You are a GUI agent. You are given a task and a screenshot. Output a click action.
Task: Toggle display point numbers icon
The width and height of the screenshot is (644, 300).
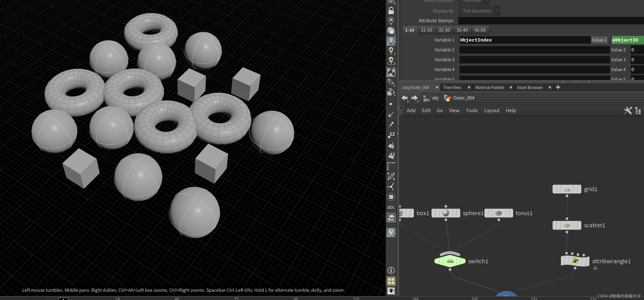point(391,135)
